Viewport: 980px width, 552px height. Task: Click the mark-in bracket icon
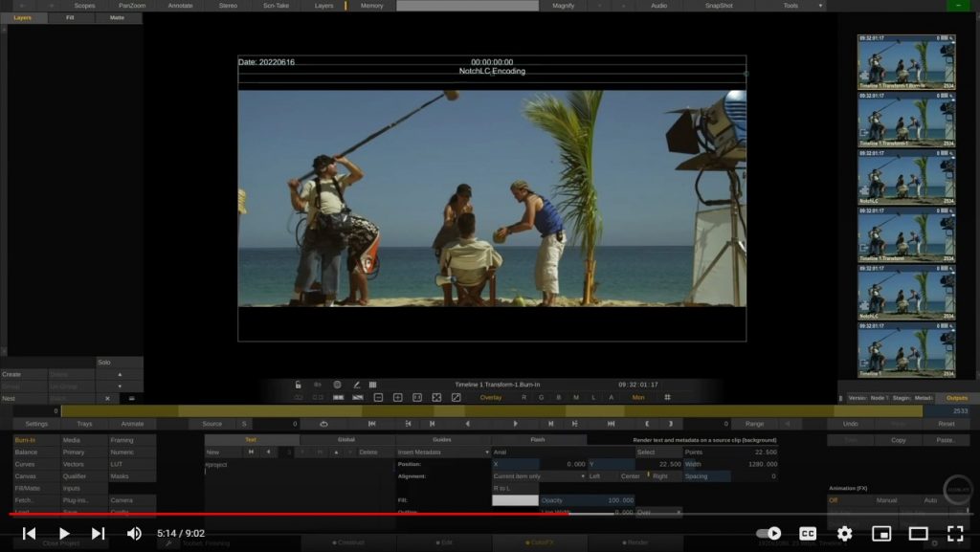coord(647,424)
